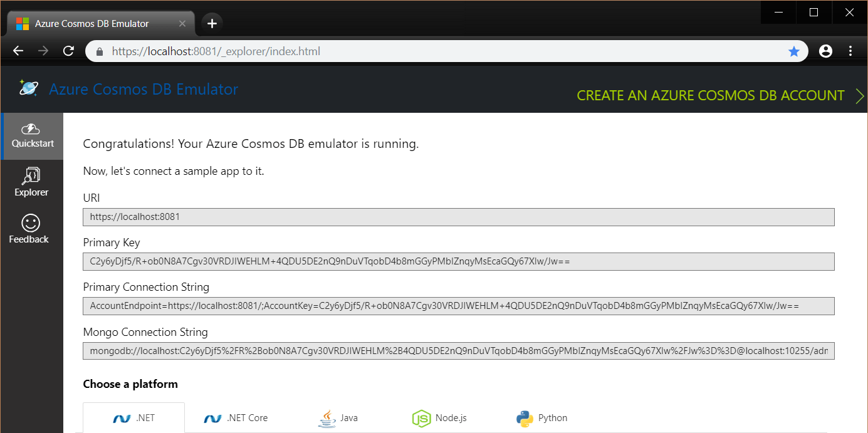This screenshot has width=868, height=433.
Task: Select the Python platform tab
Action: click(542, 418)
